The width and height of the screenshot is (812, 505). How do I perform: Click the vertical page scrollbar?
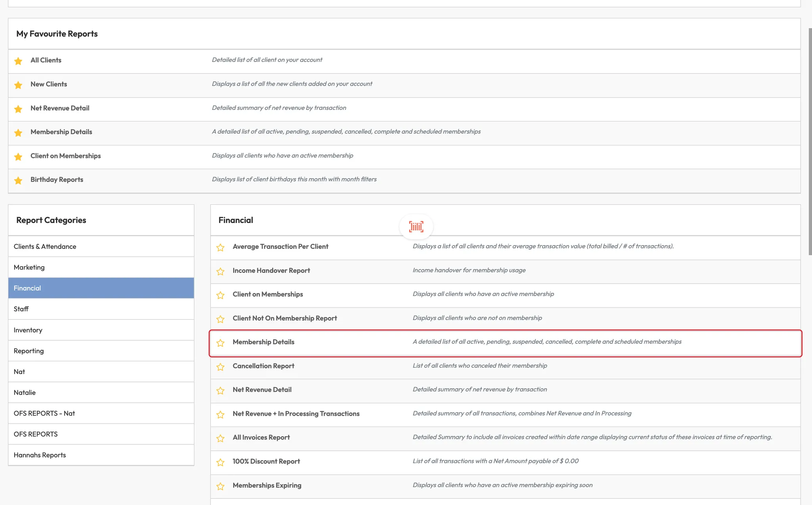(x=810, y=141)
